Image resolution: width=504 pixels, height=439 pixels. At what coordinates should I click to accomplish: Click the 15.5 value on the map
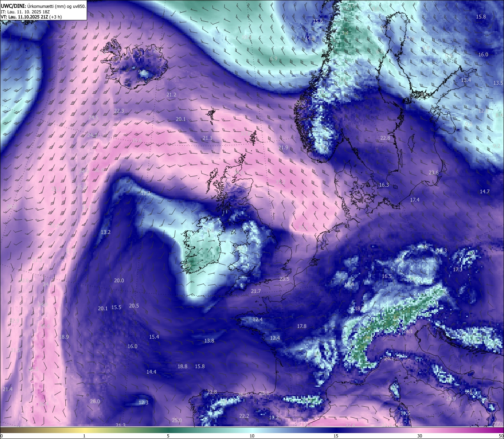pyautogui.click(x=116, y=307)
